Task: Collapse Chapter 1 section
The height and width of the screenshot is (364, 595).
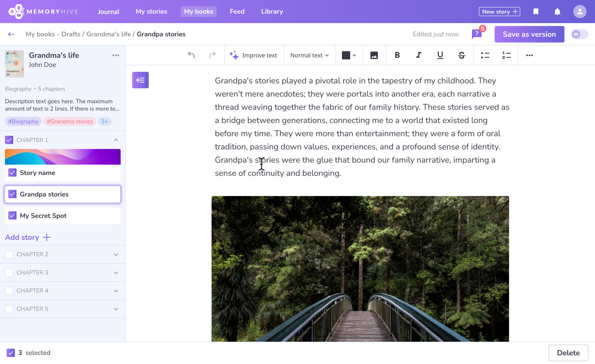Action: click(116, 140)
